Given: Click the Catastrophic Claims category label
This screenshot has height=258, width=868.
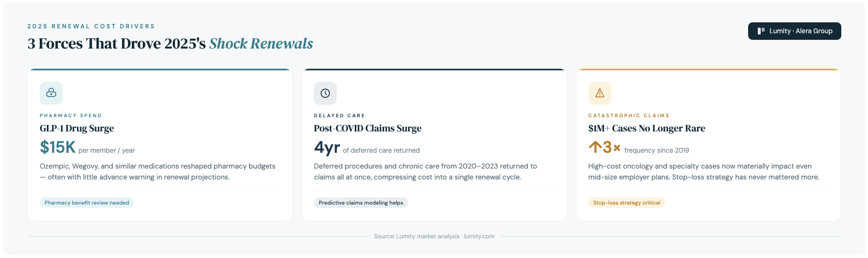Looking at the screenshot, I should (x=628, y=116).
